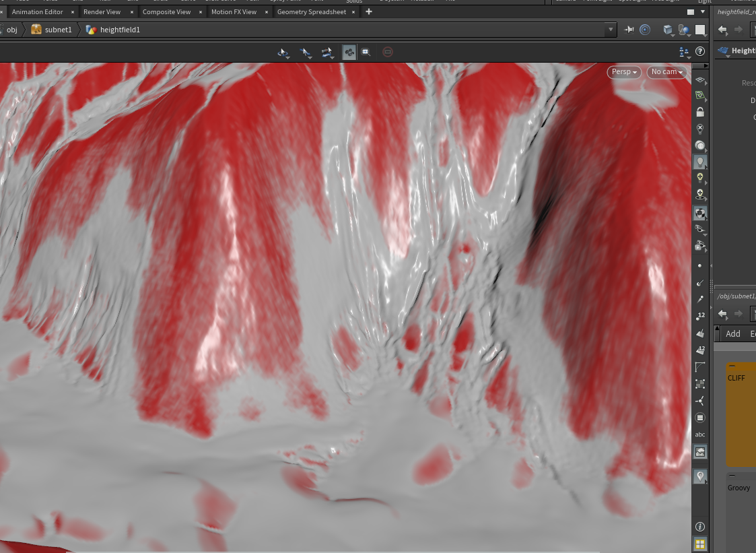Viewport: 756px width, 553px height.
Task: Close the Geometry Spreadsheet tab
Action: (353, 12)
